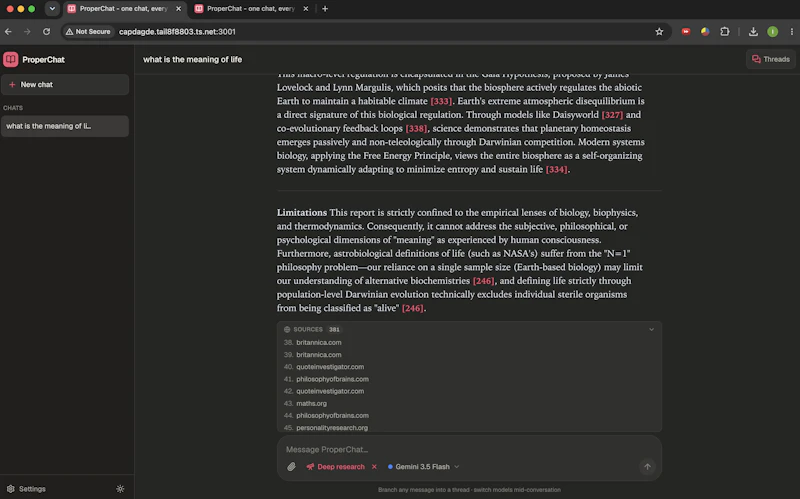Open source 40 quoteinvestigator.com
Viewport: 800px width, 499px height.
[330, 367]
